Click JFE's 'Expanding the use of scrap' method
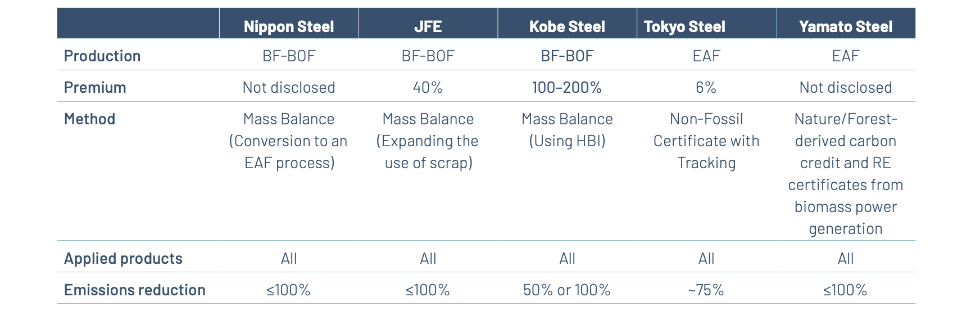 click(428, 141)
